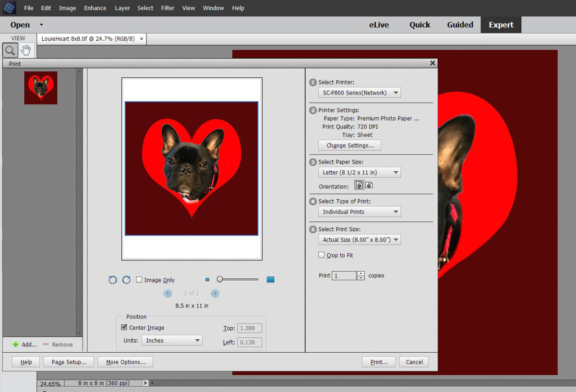Open the File menu
The image size is (576, 392).
point(29,8)
